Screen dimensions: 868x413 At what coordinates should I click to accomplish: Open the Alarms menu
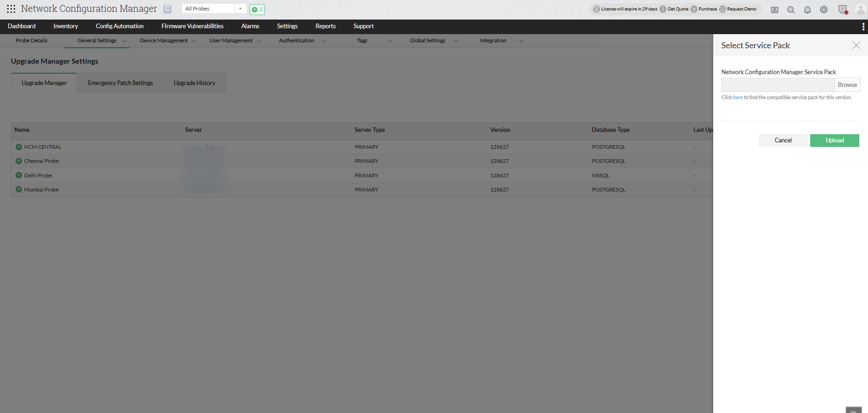click(250, 26)
